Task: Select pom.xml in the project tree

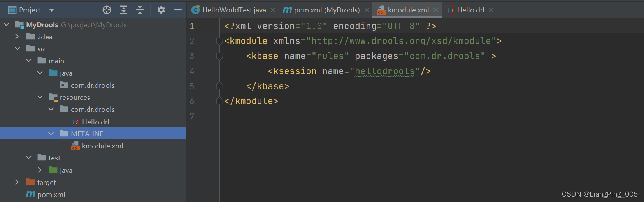Action: 51,195
